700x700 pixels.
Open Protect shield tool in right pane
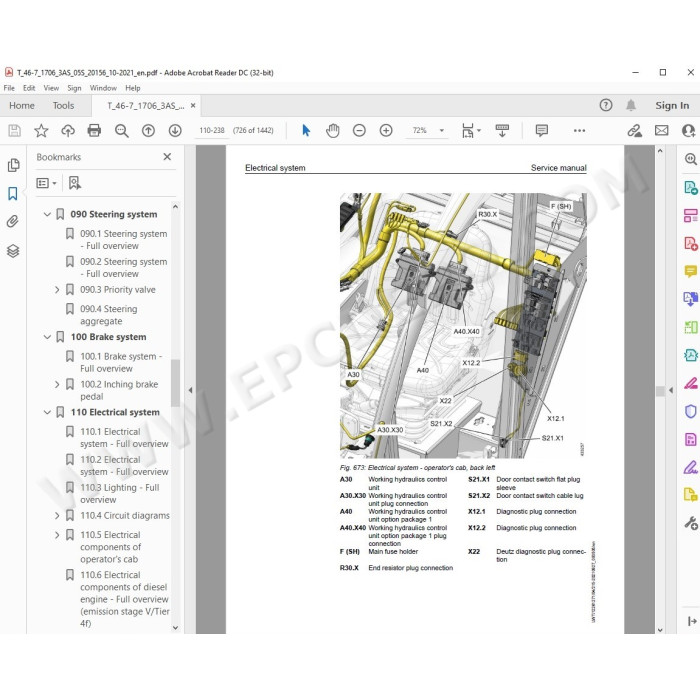tap(691, 411)
